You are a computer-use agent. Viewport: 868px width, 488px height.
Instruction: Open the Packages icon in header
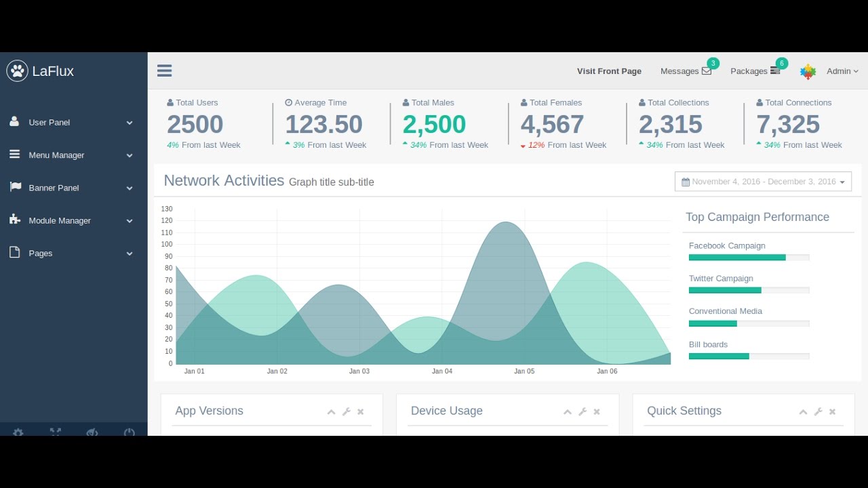[x=775, y=70]
